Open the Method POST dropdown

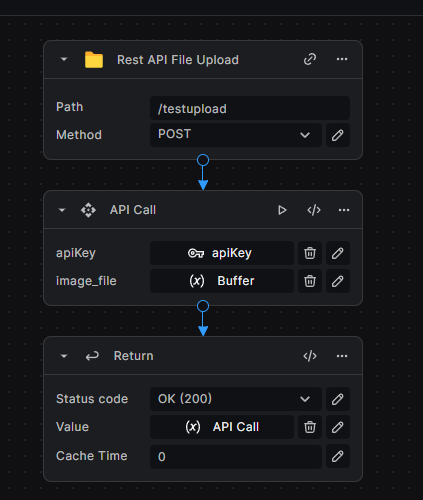click(x=236, y=135)
